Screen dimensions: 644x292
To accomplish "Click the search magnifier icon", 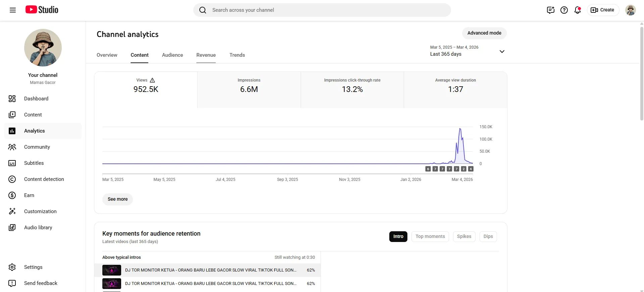I will coord(203,10).
